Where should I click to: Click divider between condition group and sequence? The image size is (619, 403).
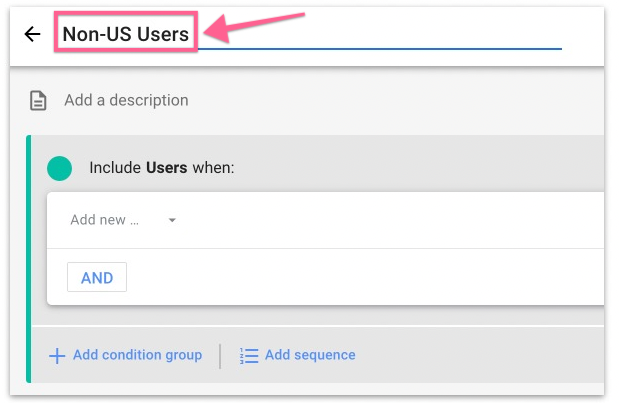click(x=220, y=355)
